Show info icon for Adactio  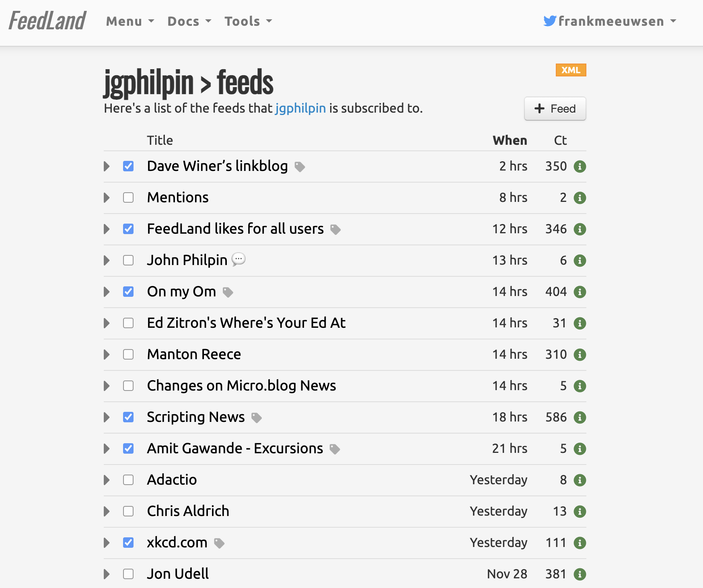click(580, 480)
